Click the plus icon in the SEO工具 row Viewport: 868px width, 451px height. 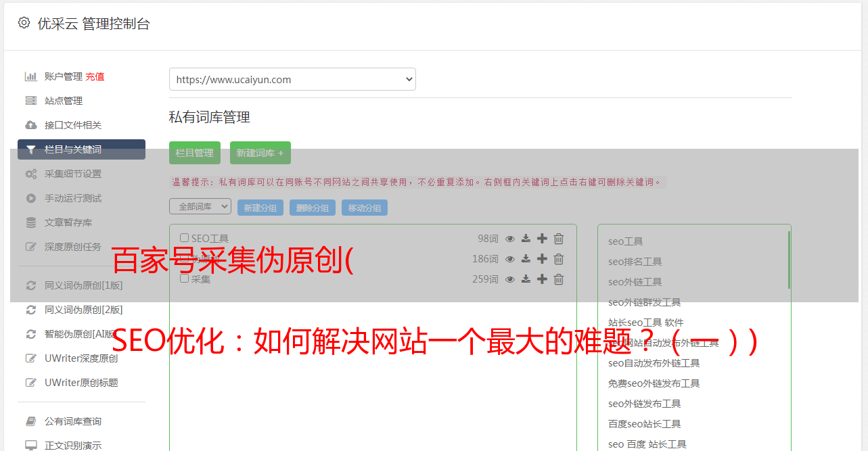pos(542,239)
